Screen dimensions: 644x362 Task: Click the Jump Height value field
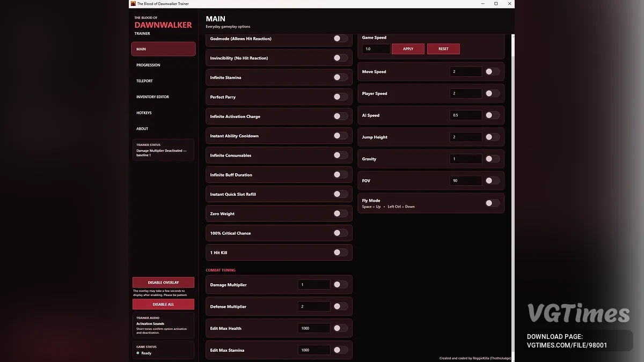466,137
